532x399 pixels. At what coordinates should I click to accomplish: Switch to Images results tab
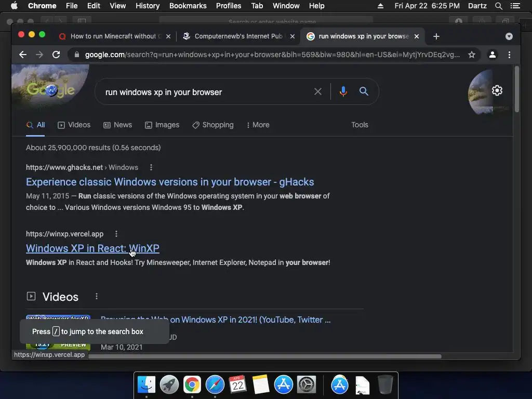click(162, 125)
